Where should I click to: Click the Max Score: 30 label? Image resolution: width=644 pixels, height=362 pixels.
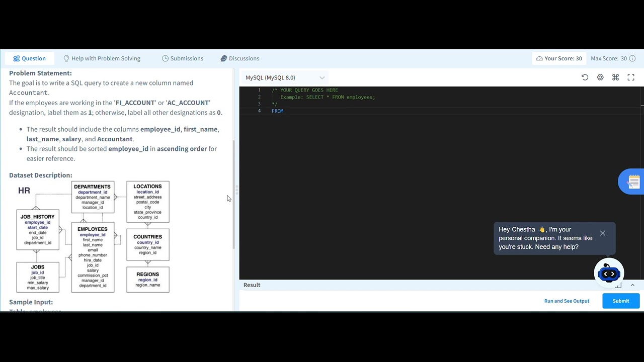(609, 58)
